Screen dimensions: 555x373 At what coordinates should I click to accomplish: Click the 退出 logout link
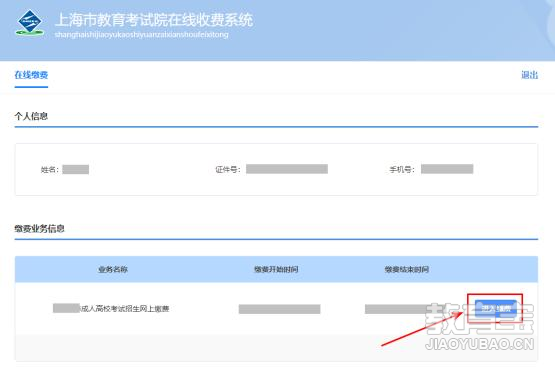coord(530,75)
